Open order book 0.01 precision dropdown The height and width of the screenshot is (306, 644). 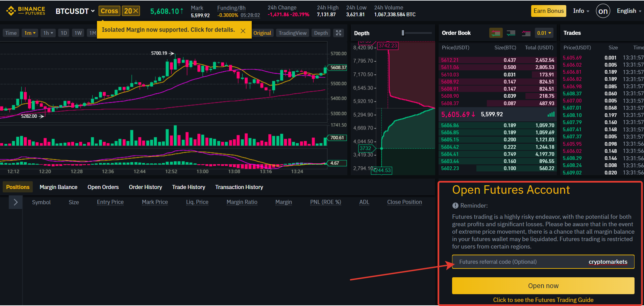point(544,33)
